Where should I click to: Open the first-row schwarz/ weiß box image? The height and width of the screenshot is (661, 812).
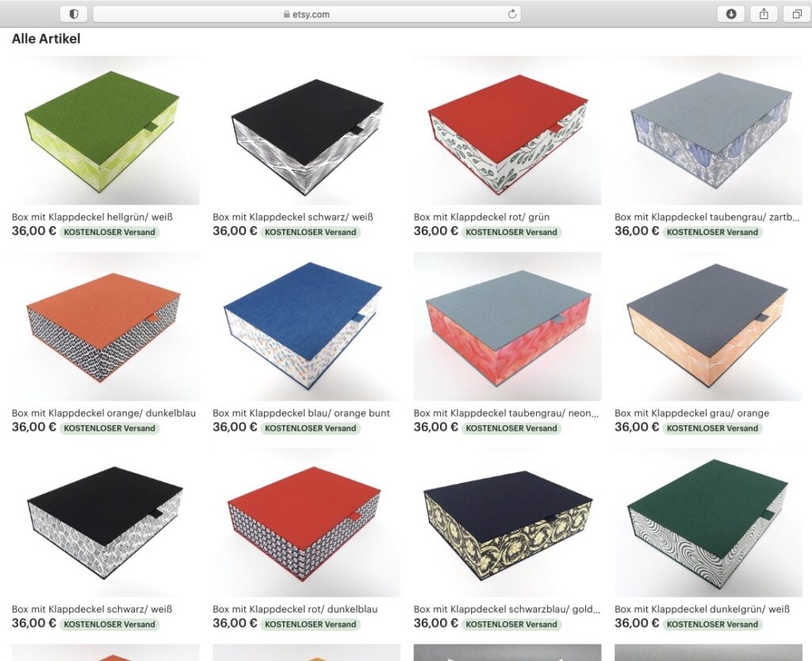click(x=306, y=130)
